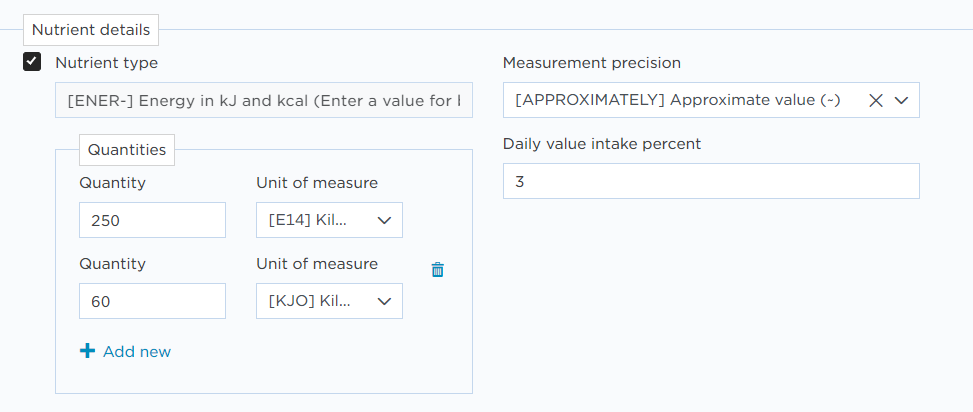Viewport: 973px width, 412px height.
Task: Click the Nutrient details section legend
Action: click(91, 30)
